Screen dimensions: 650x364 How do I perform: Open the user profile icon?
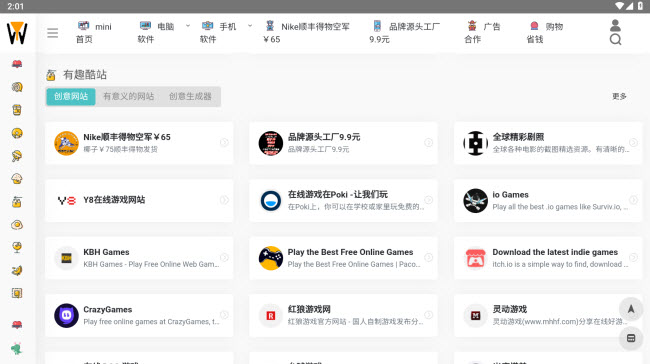pos(615,26)
